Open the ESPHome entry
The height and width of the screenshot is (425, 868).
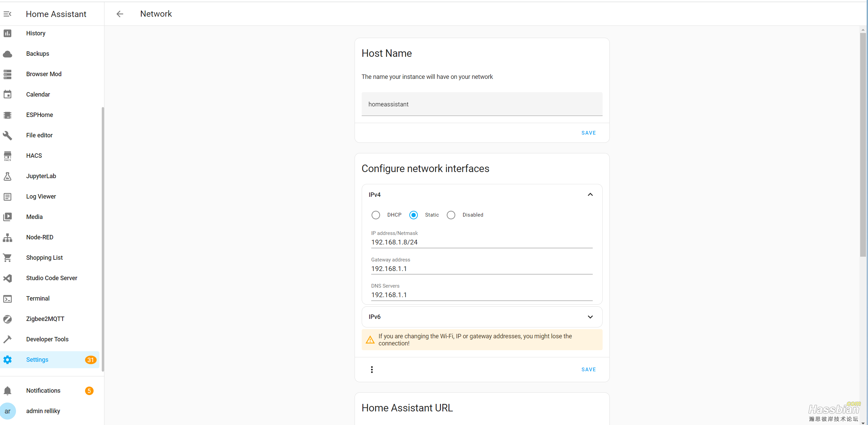point(50,115)
